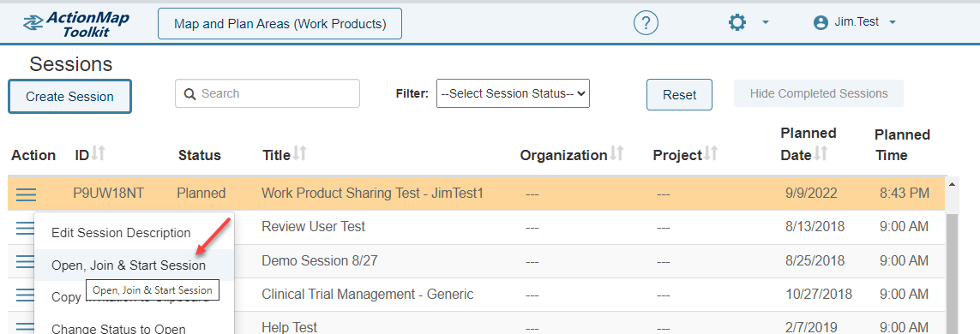Click the Reset button
The image size is (980, 334).
(x=679, y=95)
